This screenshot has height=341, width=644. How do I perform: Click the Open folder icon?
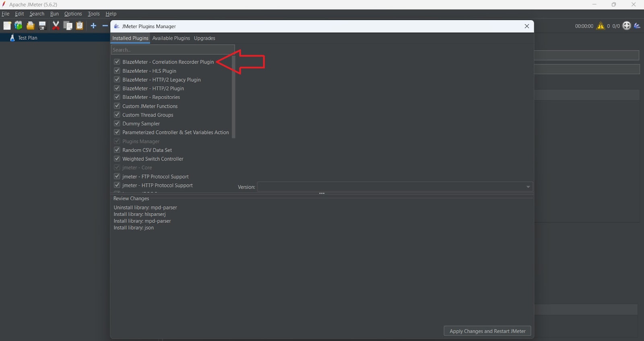(30, 26)
